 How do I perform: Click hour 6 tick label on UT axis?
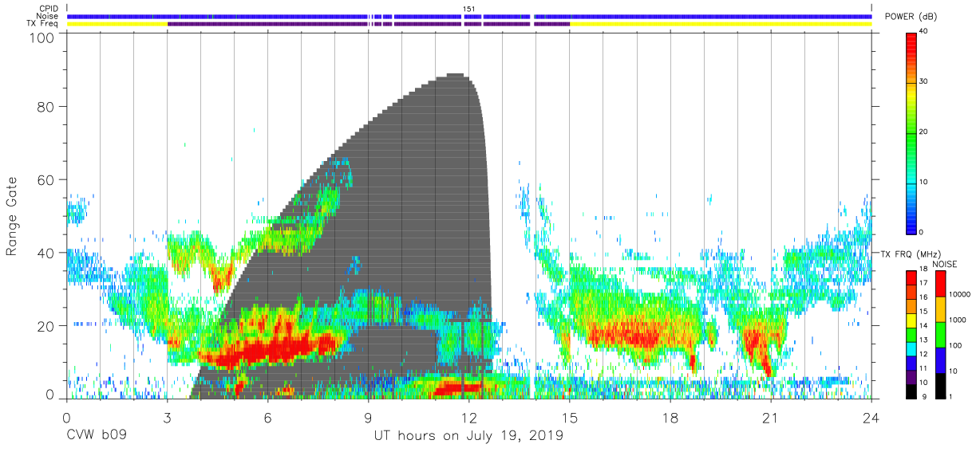click(267, 418)
